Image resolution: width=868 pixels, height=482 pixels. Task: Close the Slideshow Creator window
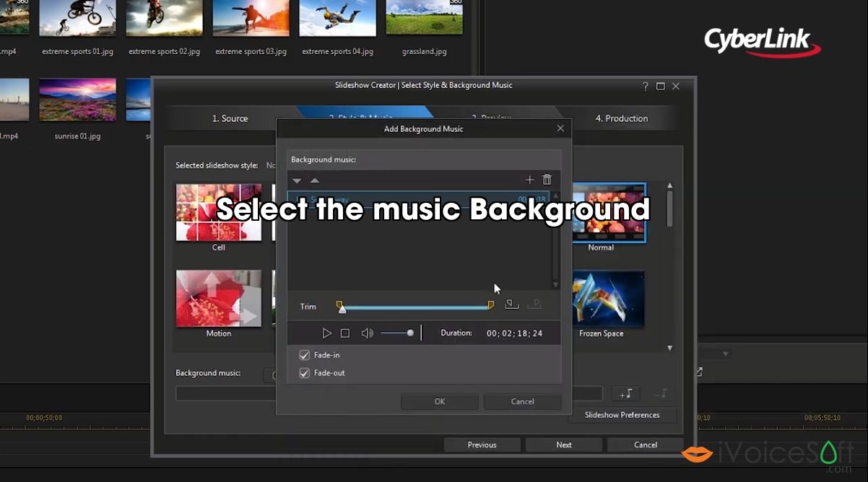(676, 86)
